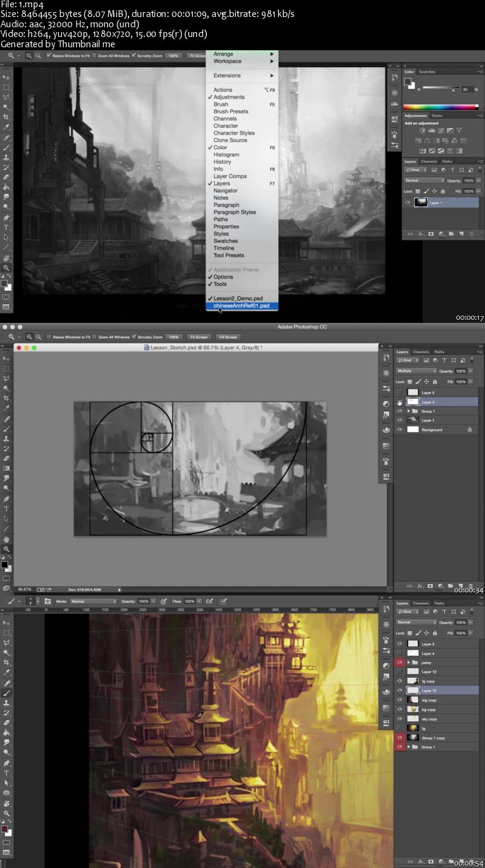
Task: Enable Resize Windows to Fit in Lesson_Sketch frame
Action: point(49,337)
